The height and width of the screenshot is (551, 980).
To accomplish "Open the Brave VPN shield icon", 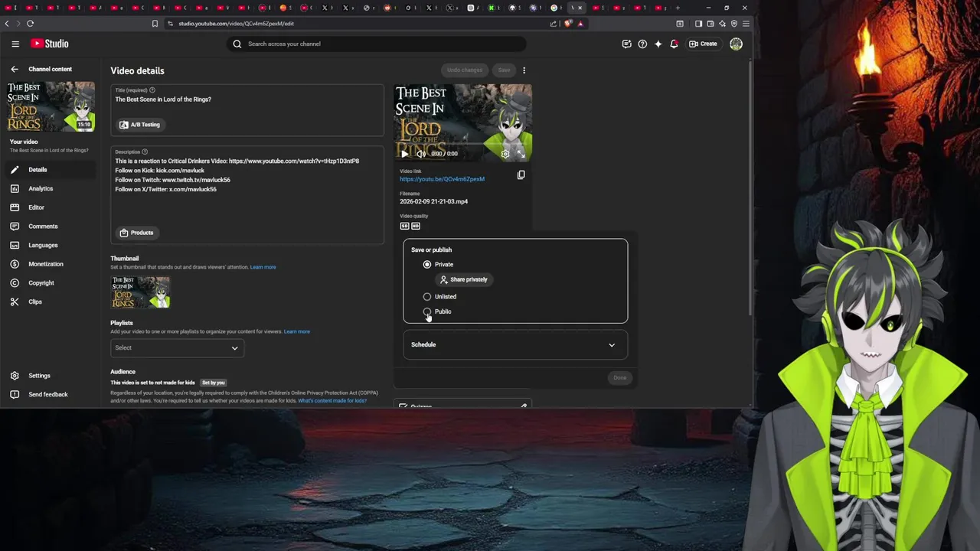I will click(x=734, y=24).
